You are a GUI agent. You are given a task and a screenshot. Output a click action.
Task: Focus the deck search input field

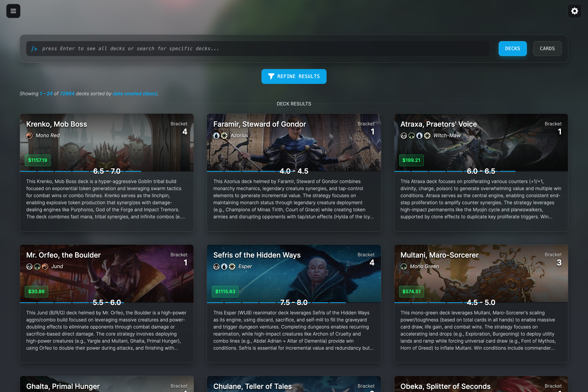[x=258, y=48]
